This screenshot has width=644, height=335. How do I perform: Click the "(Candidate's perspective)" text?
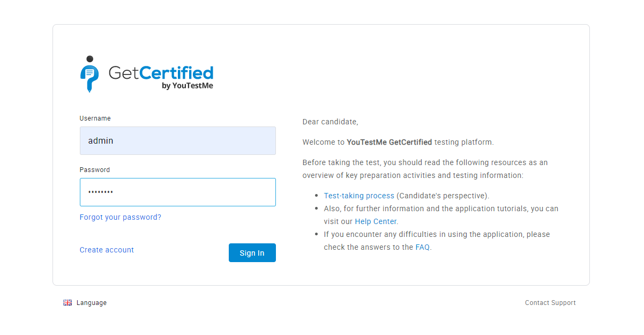pyautogui.click(x=443, y=196)
